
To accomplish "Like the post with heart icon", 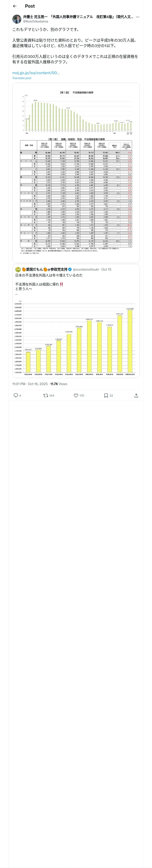I will pos(76,395).
